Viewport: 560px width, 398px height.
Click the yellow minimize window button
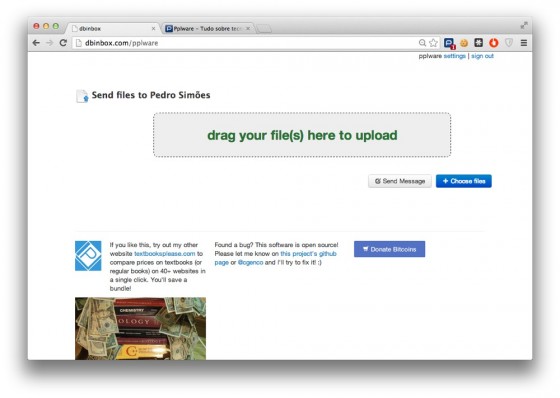(46, 26)
